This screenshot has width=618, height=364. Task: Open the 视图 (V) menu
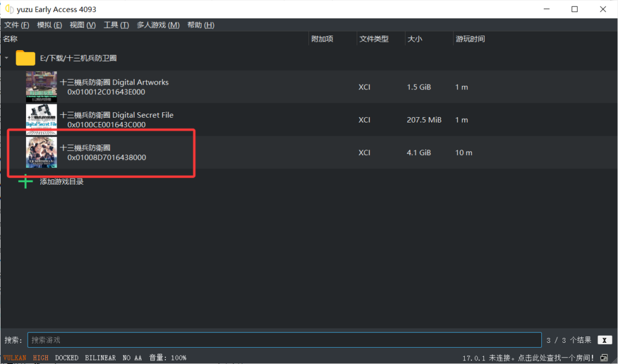click(x=82, y=25)
